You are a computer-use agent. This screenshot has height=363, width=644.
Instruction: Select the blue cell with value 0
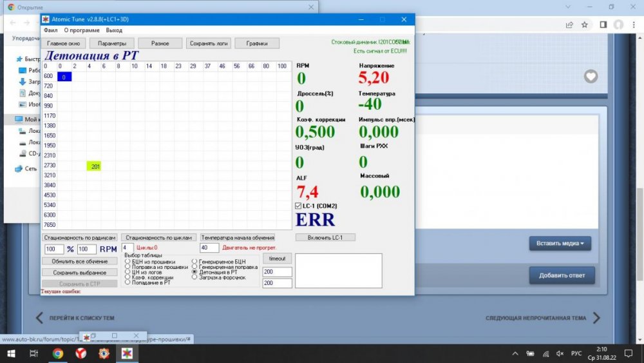[x=64, y=77]
